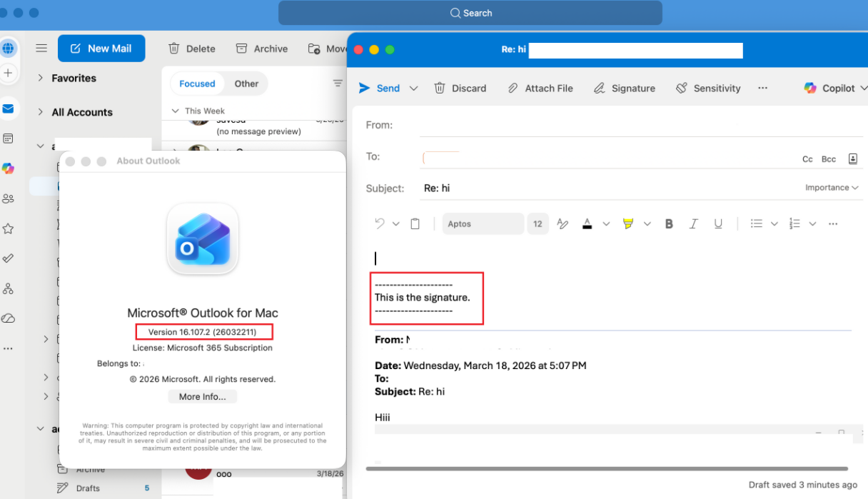Open the numbered list style dropdown
Viewport: 868px width, 499px height.
click(x=812, y=223)
